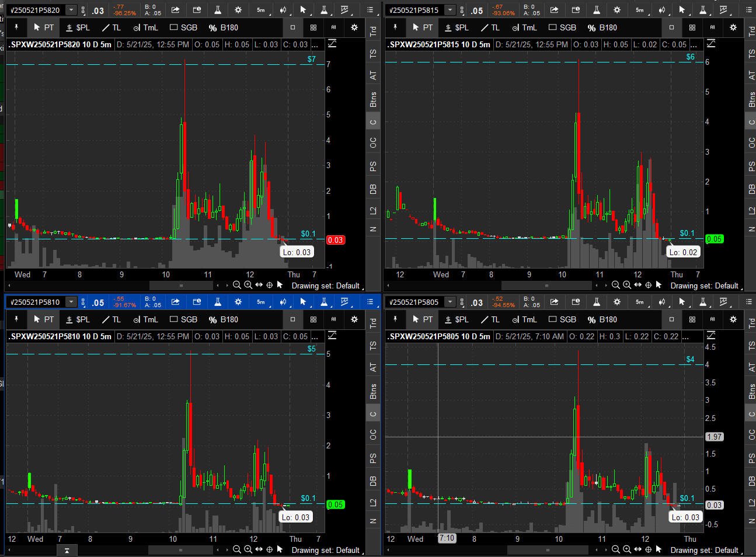Image resolution: width=756 pixels, height=557 pixels.
Task: Click zoom out magnifier under the P5820 chart
Action: click(x=236, y=285)
